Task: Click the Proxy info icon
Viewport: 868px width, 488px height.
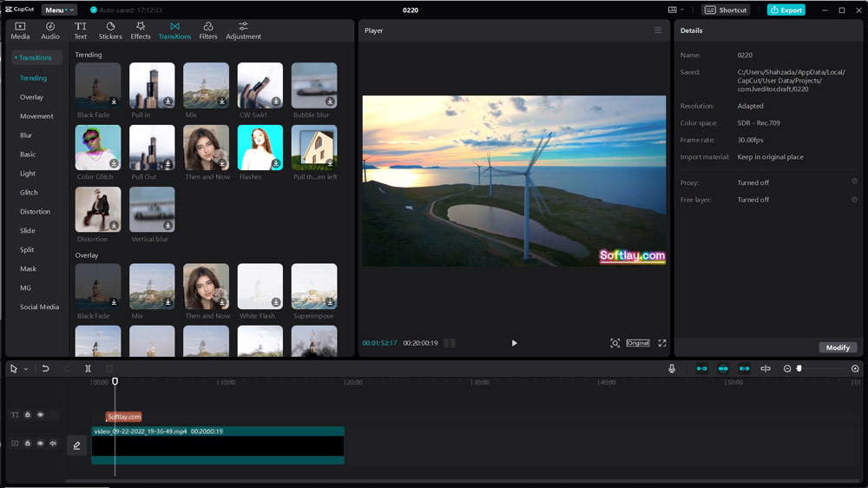Action: pyautogui.click(x=854, y=181)
